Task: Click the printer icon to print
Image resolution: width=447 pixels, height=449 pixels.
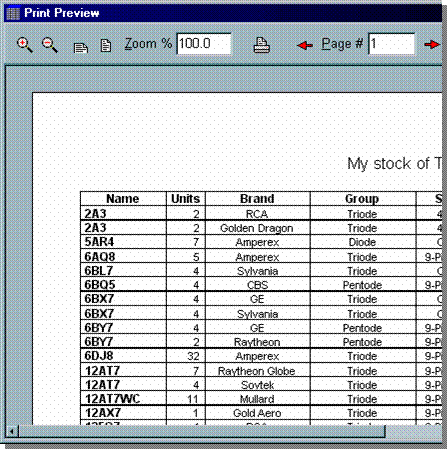Action: [262, 45]
